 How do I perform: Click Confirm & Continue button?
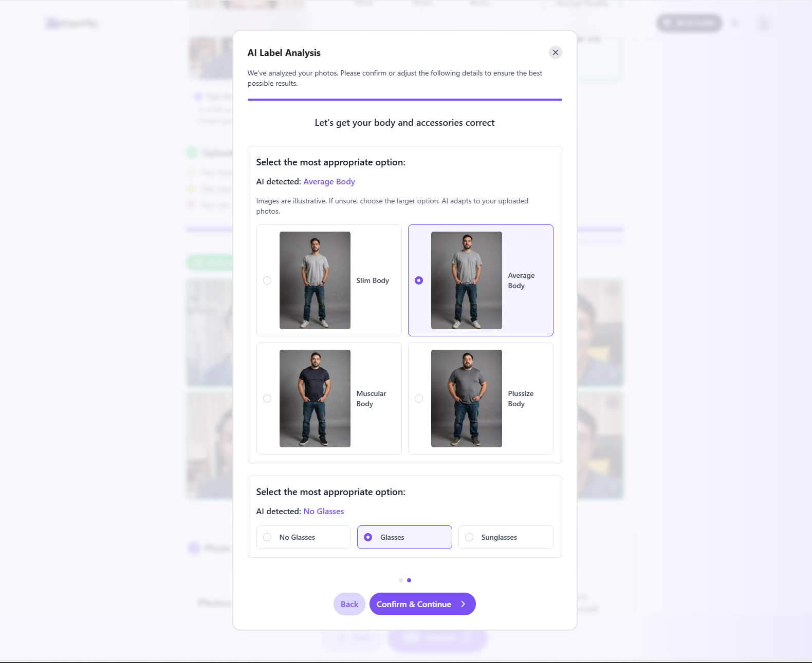pos(422,604)
